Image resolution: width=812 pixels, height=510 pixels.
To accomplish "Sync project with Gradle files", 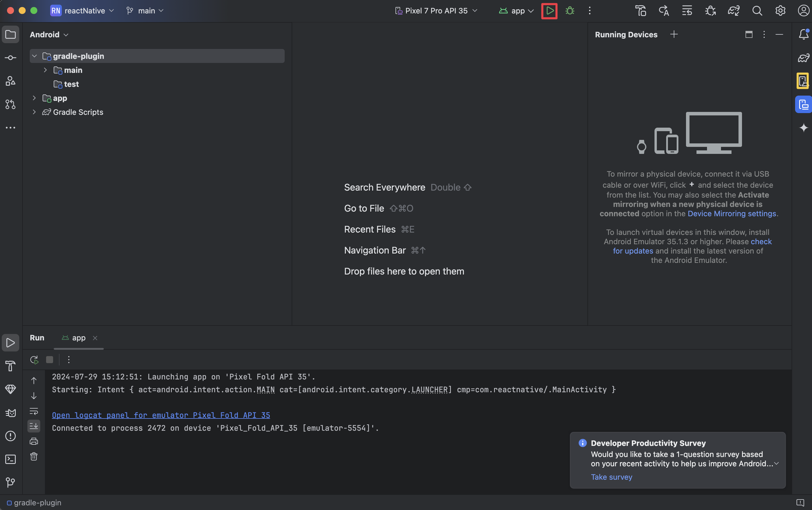I will coord(734,11).
